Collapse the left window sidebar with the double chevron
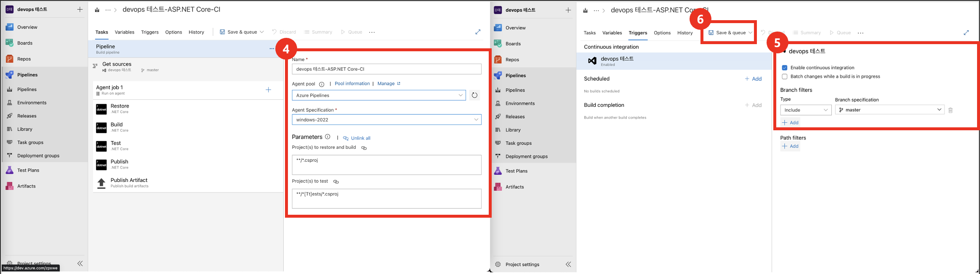The image size is (980, 274). (80, 263)
